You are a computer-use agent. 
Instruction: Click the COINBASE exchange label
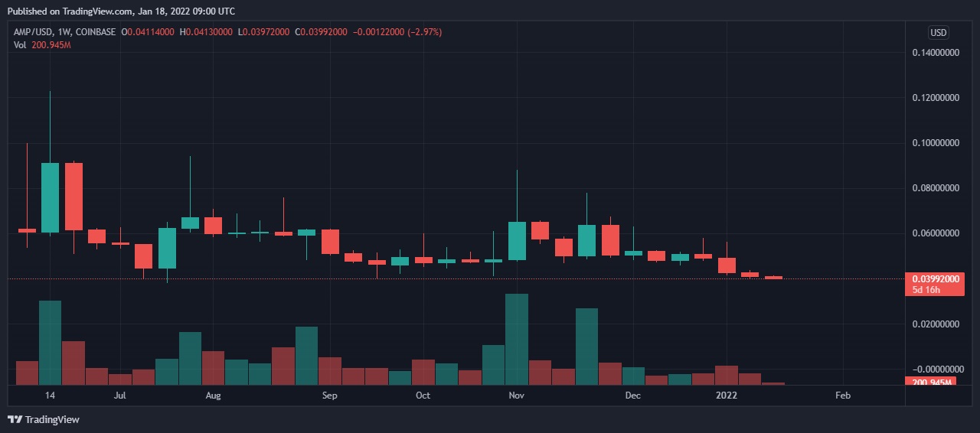coord(96,32)
